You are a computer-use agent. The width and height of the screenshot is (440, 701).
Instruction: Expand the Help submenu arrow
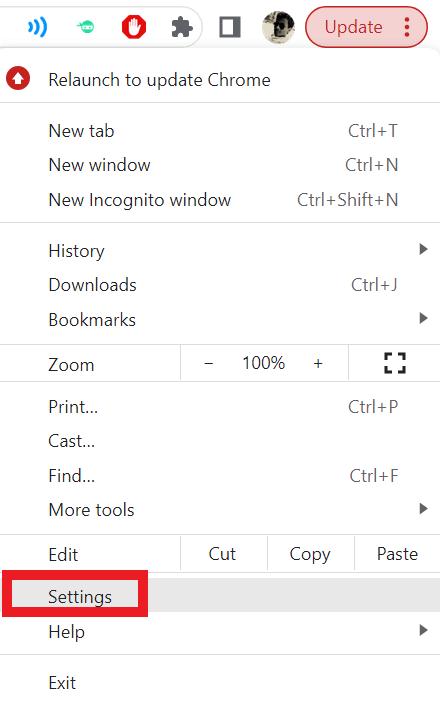click(423, 630)
